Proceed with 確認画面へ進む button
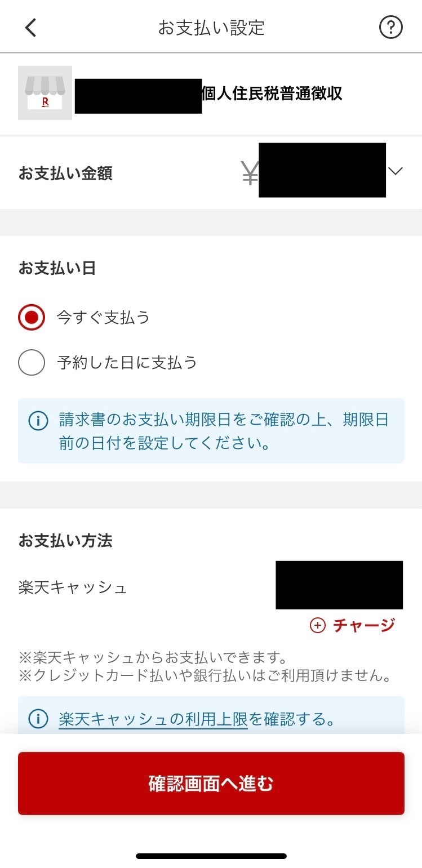422x868 pixels. pyautogui.click(x=211, y=784)
